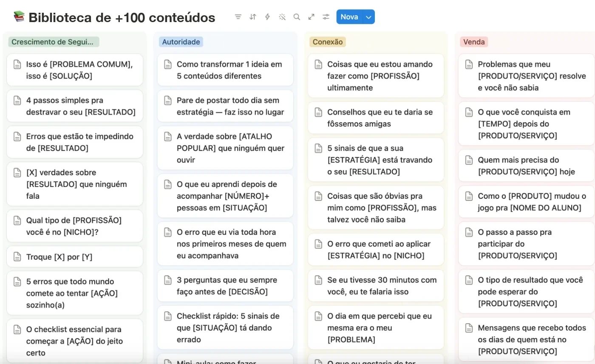Open card 'Coisas que eu estou amando fazer'
Image resolution: width=595 pixels, height=364 pixels.
tap(376, 76)
